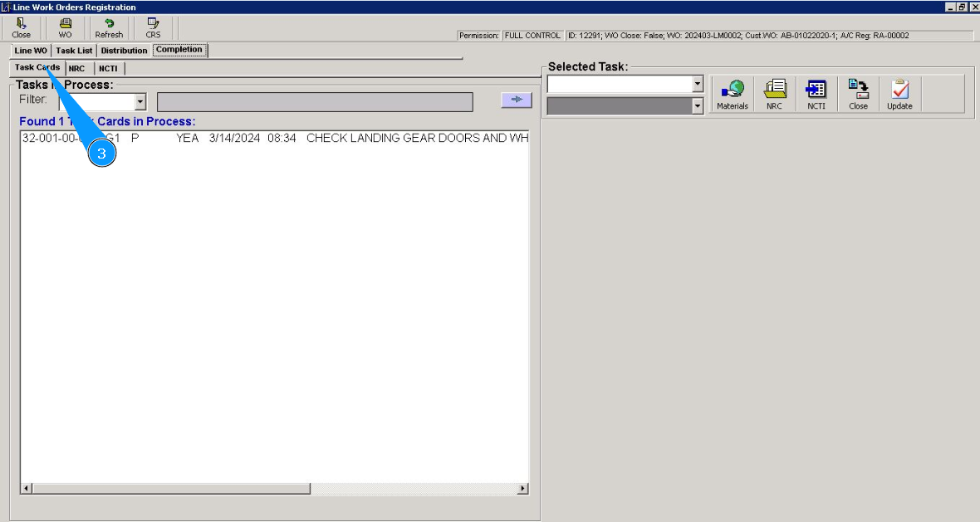Screen dimensions: 980x522
Task: Click the blue arrow filter button
Action: point(517,100)
